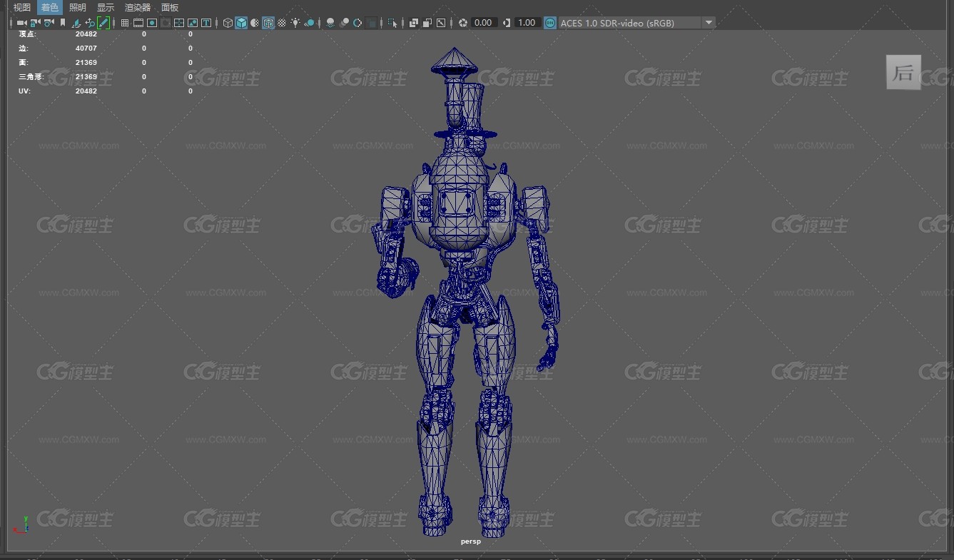Open the 视图 menu
Screen dimensions: 954x560
point(22,7)
